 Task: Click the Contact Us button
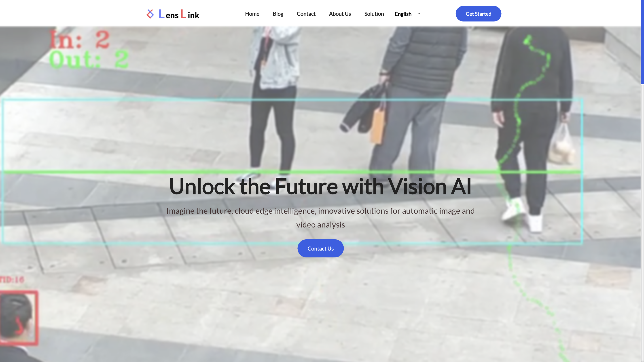320,248
